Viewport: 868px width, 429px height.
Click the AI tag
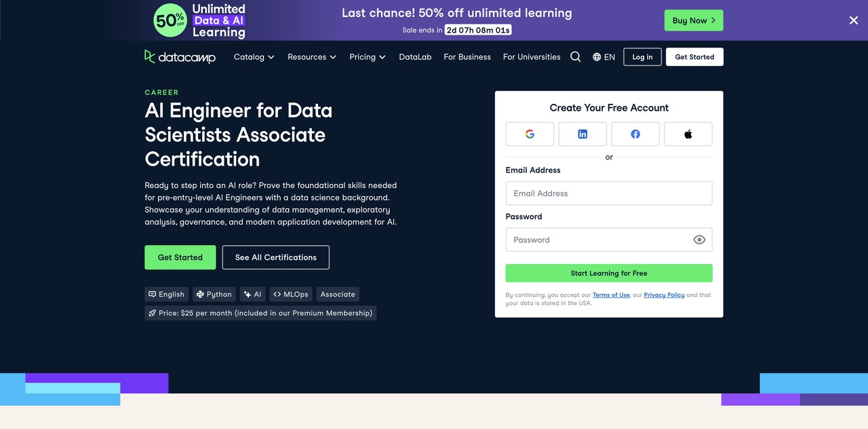tap(253, 294)
